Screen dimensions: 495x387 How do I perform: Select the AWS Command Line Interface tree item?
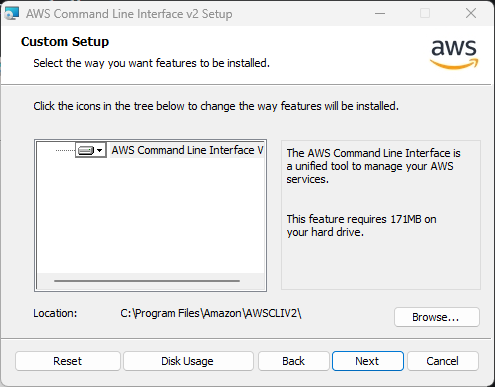(x=187, y=150)
